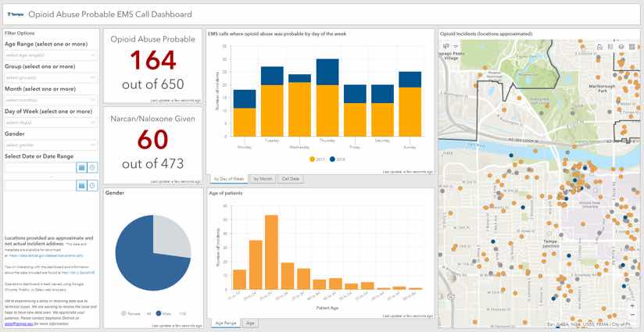Zoom out on the map
The height and width of the screenshot is (332, 644).
(632, 315)
